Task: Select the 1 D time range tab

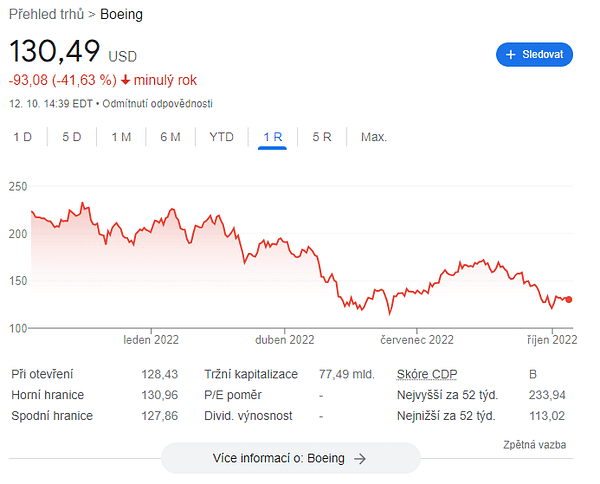Action: tap(22, 137)
